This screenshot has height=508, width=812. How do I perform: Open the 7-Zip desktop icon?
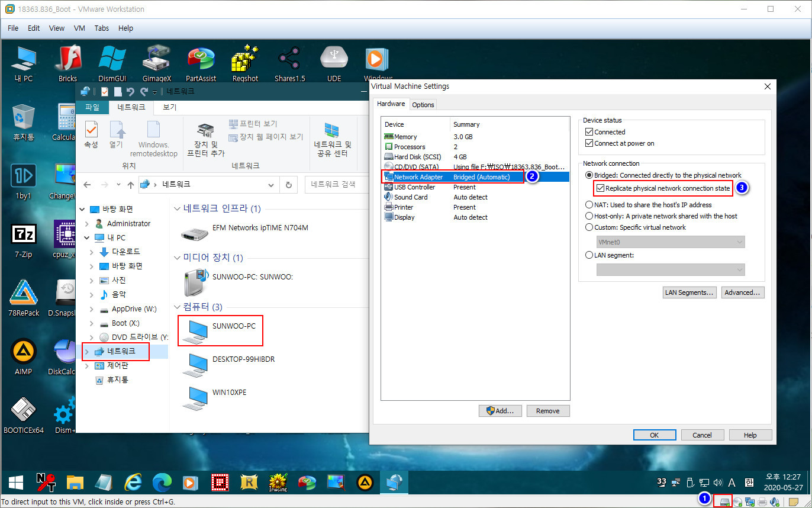(24, 240)
